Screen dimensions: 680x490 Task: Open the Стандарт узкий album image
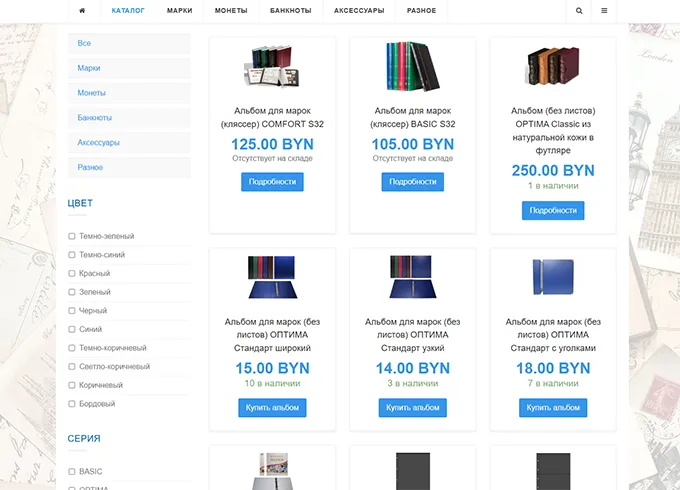pos(413,277)
